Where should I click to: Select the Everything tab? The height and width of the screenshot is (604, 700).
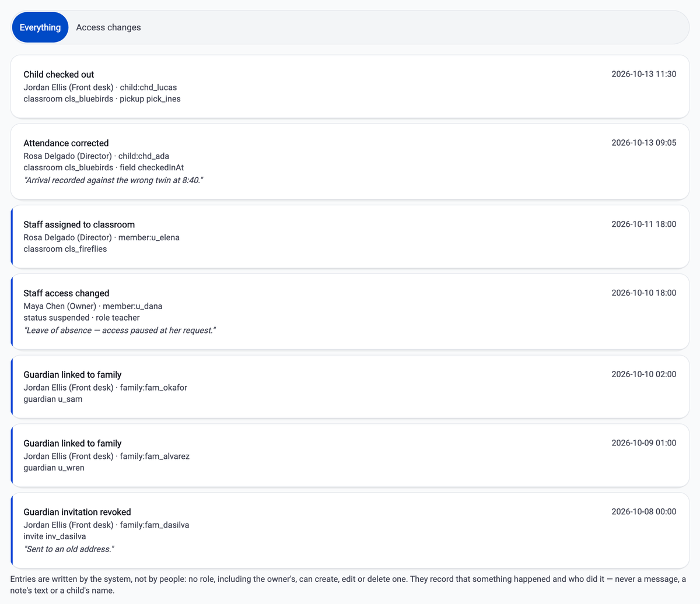40,27
